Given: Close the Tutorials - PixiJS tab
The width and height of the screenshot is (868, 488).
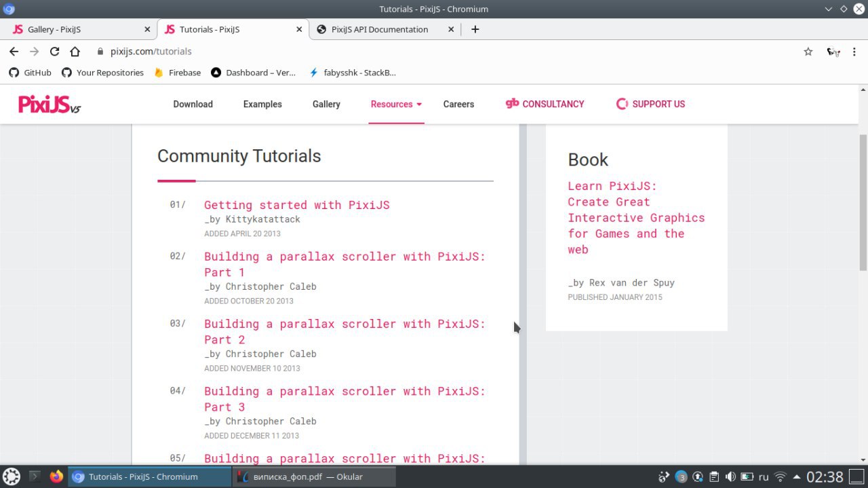Looking at the screenshot, I should pos(299,29).
